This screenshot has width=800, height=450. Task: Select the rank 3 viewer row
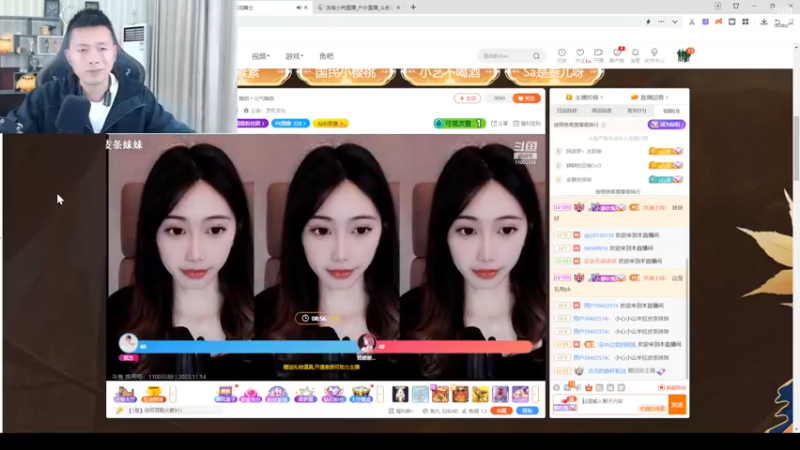pos(619,180)
